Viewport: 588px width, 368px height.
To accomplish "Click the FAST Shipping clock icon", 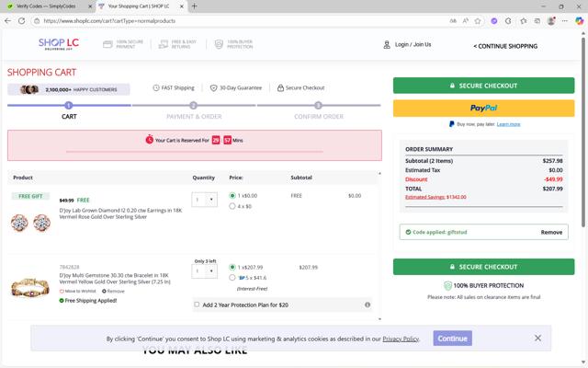I will click(156, 88).
